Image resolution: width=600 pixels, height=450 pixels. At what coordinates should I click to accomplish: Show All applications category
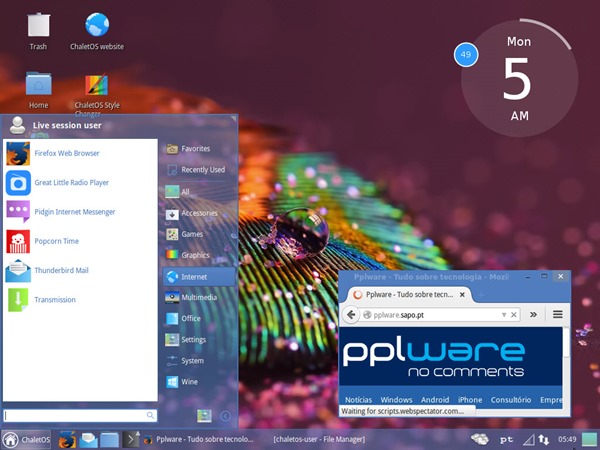pyautogui.click(x=199, y=192)
